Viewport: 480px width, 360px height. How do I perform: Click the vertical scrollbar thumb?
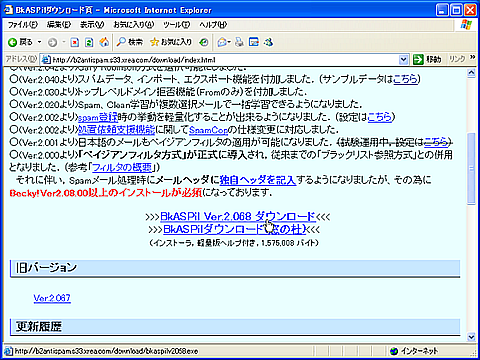[471, 169]
